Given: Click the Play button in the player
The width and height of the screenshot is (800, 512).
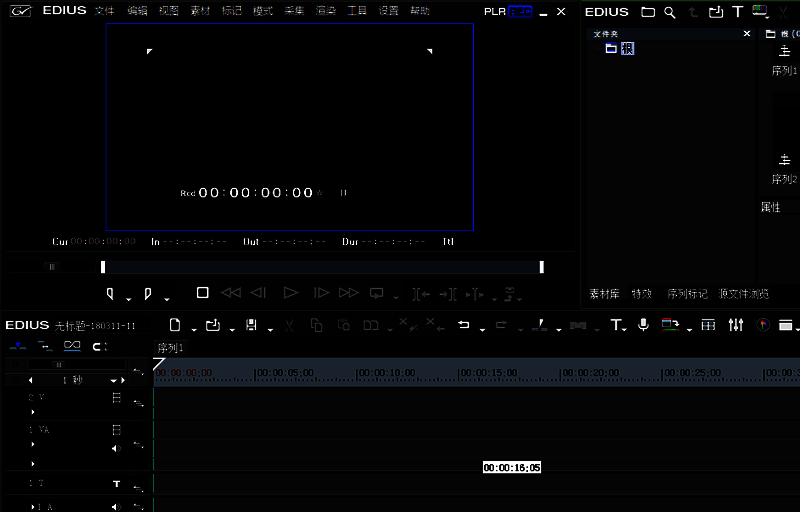Looking at the screenshot, I should click(291, 293).
